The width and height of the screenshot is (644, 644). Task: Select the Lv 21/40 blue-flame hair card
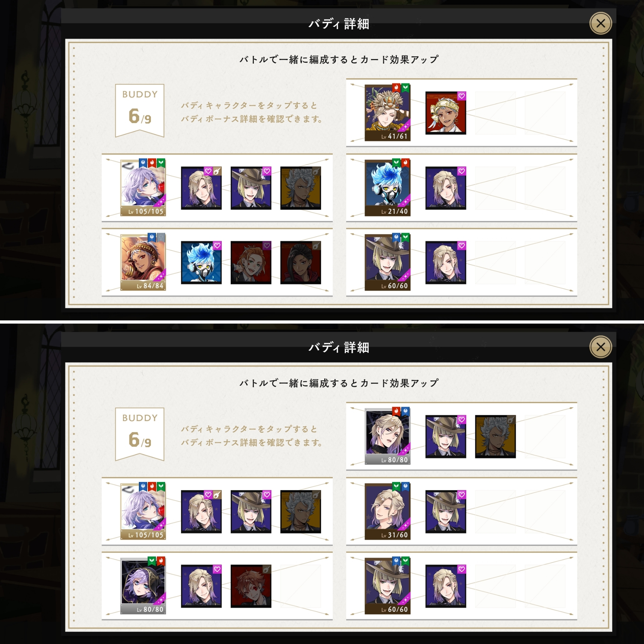pyautogui.click(x=387, y=188)
